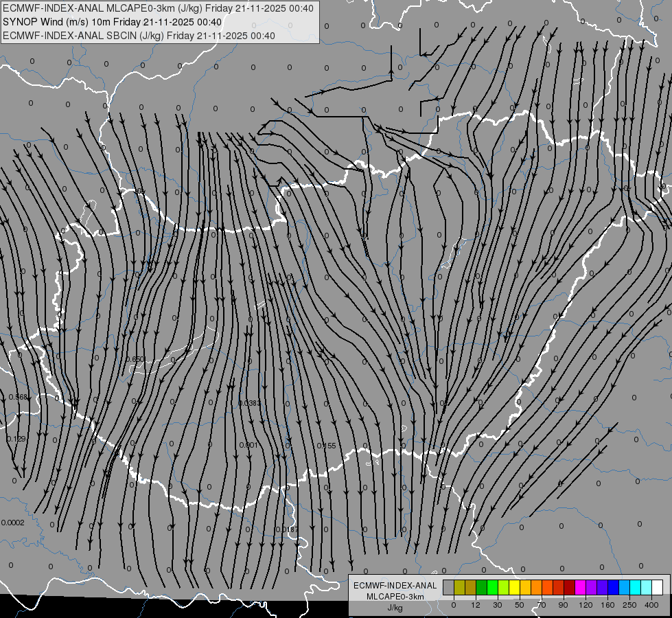Click the legend tick label 400
Screen dimensions: 672x618
pos(651,605)
